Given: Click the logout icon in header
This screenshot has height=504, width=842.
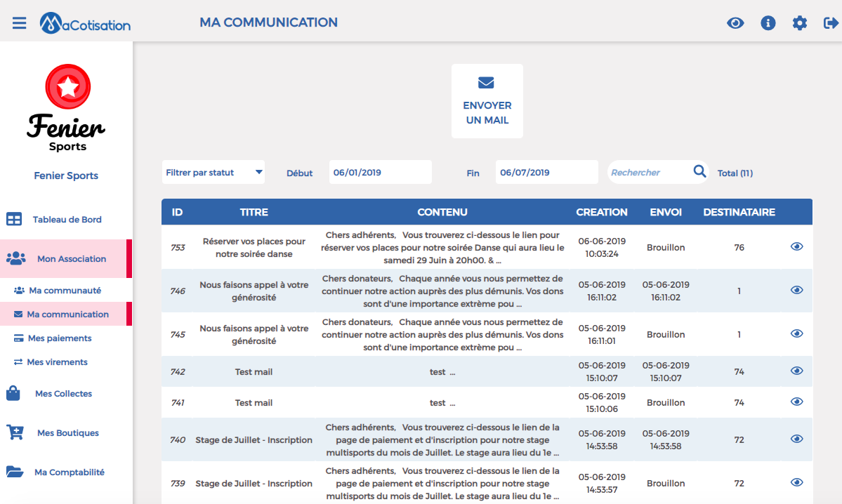Looking at the screenshot, I should (x=831, y=23).
